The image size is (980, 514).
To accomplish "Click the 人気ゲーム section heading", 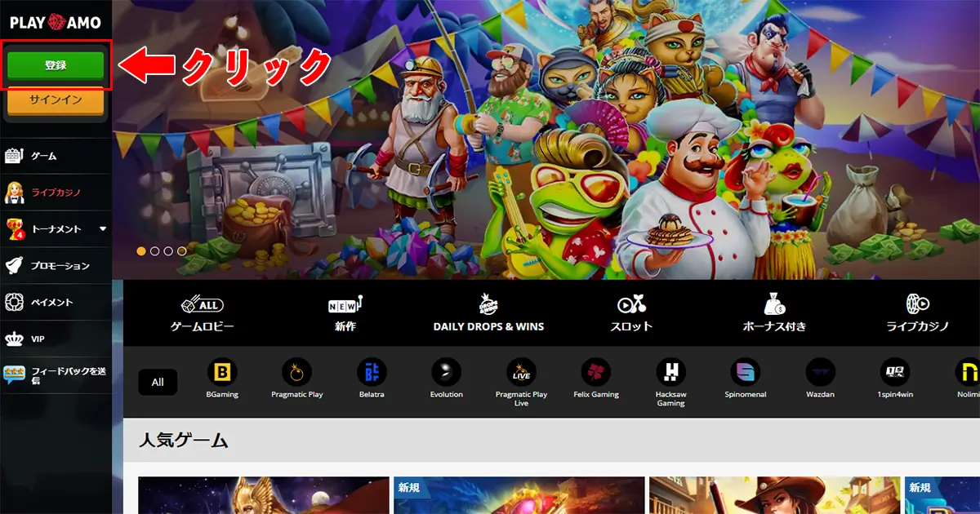I will [182, 441].
